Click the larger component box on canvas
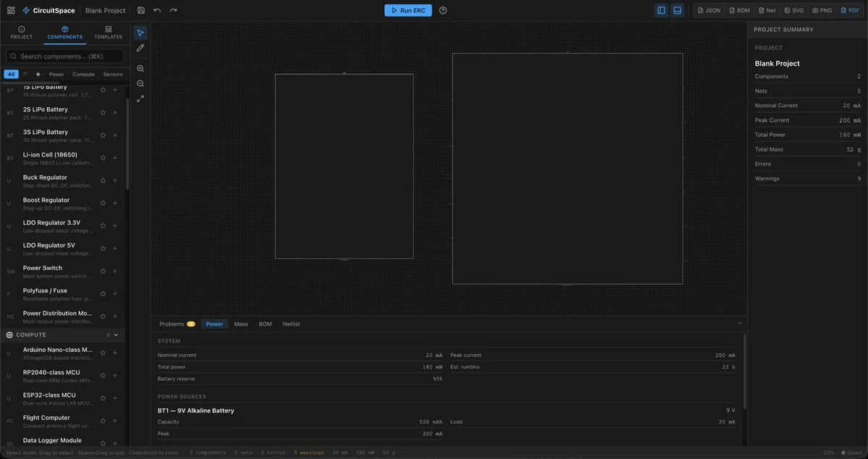868x459 pixels. 568,168
